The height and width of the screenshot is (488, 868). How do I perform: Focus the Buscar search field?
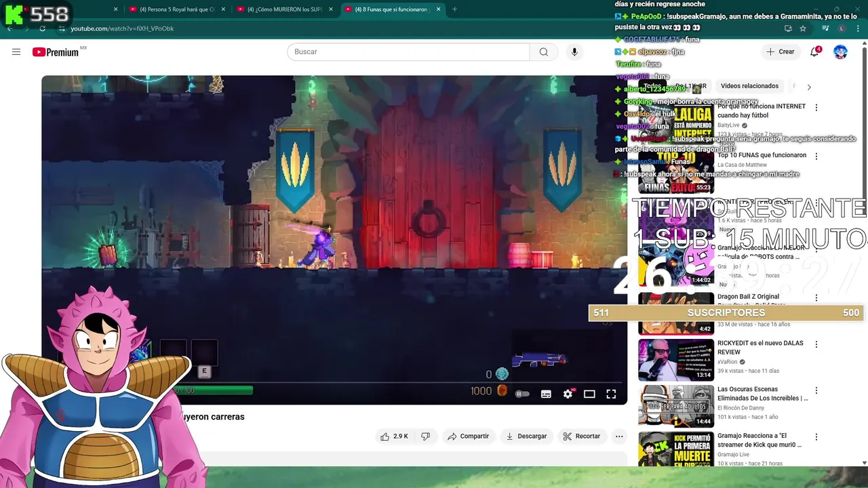coord(408,52)
